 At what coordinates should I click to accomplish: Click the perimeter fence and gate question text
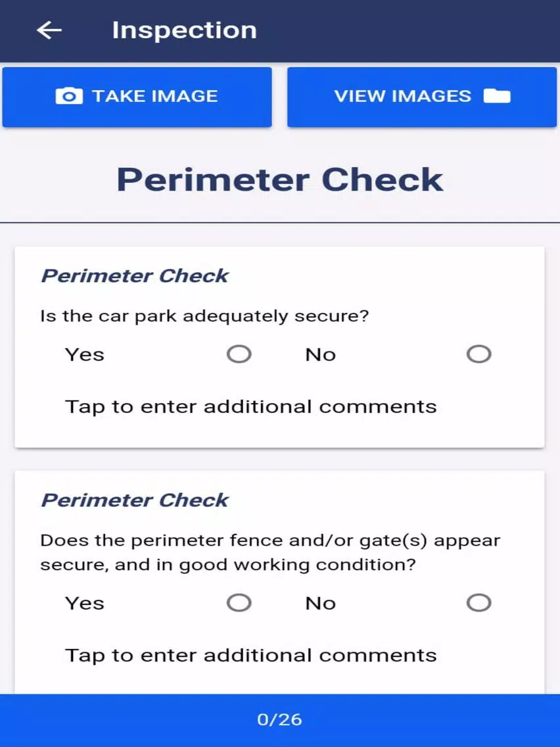tap(271, 552)
